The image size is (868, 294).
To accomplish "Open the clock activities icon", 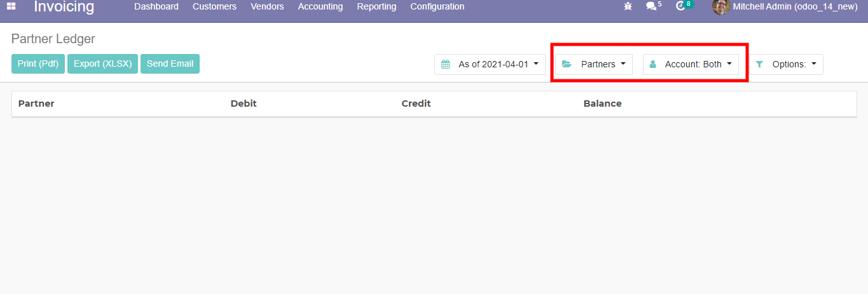I will 680,6.
